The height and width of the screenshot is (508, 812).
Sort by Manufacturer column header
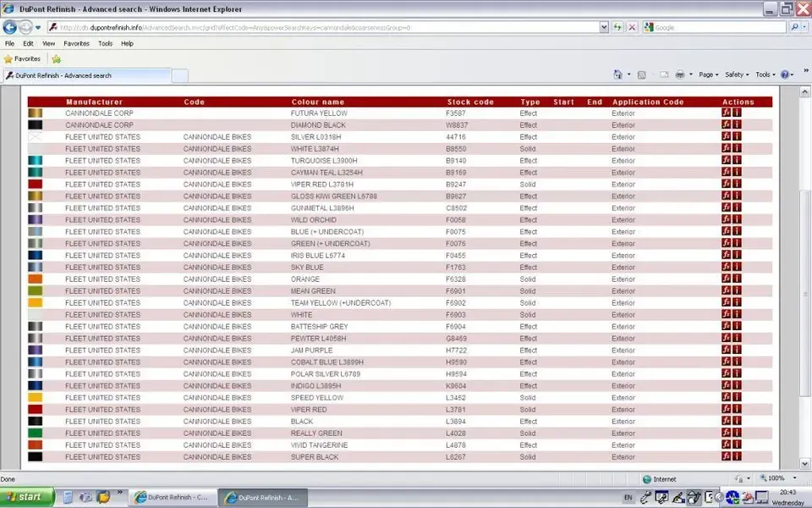tap(94, 102)
